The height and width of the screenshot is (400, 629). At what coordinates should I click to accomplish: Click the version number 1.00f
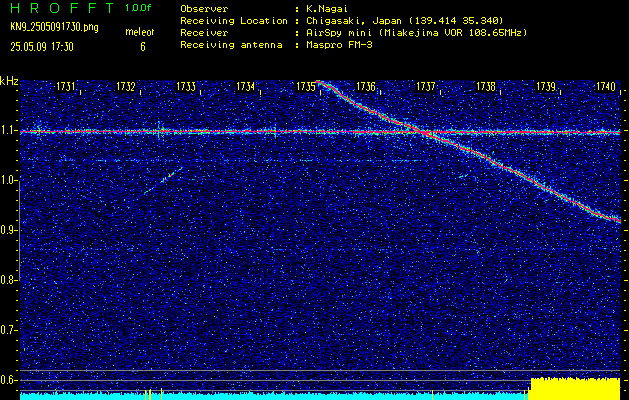tap(138, 8)
